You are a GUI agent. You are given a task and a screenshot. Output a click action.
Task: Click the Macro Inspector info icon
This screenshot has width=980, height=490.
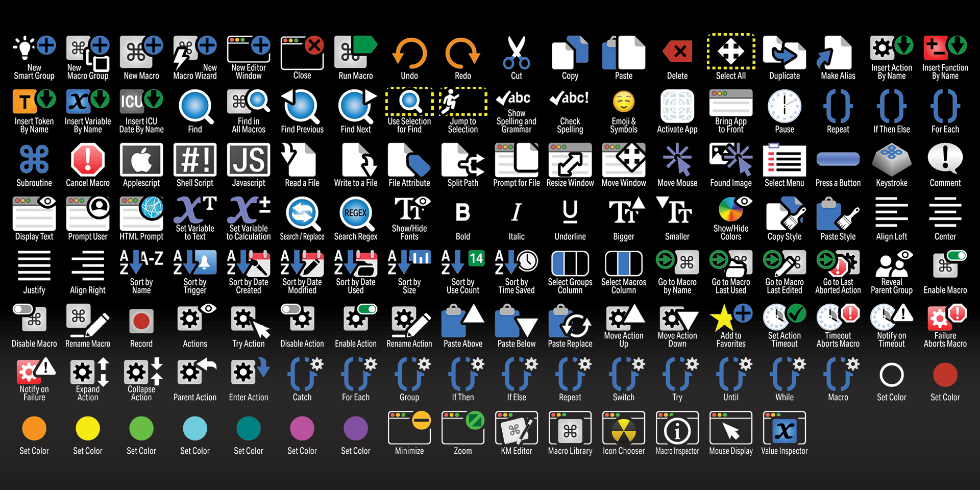(x=677, y=428)
